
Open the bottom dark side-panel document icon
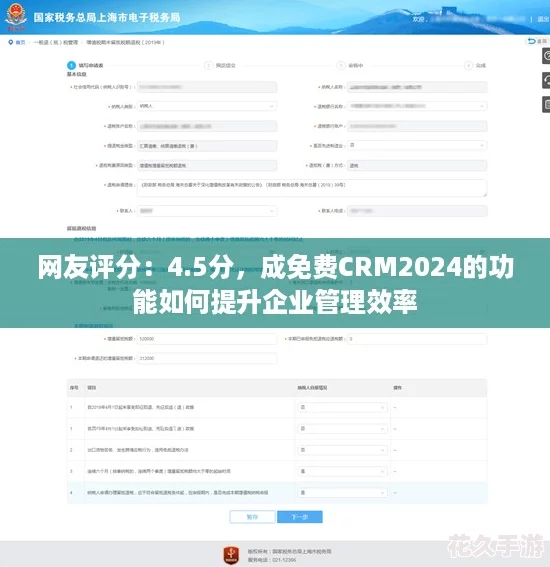546,105
